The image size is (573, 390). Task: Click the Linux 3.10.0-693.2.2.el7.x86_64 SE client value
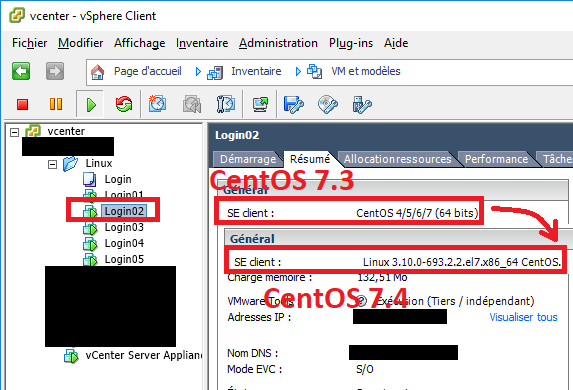(462, 262)
